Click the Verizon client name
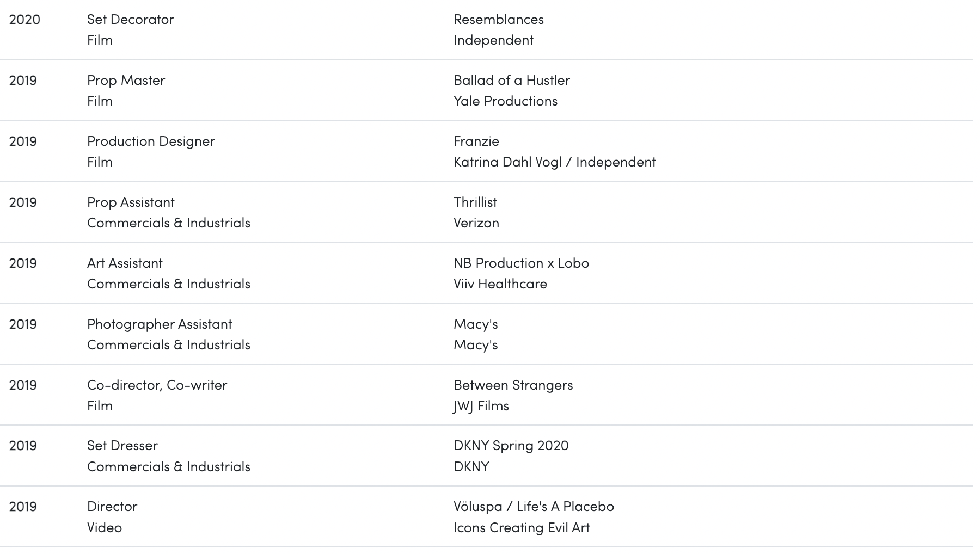 click(x=476, y=223)
